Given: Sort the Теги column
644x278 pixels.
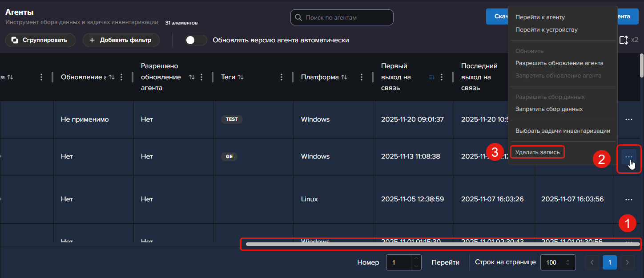Looking at the screenshot, I should (241, 77).
